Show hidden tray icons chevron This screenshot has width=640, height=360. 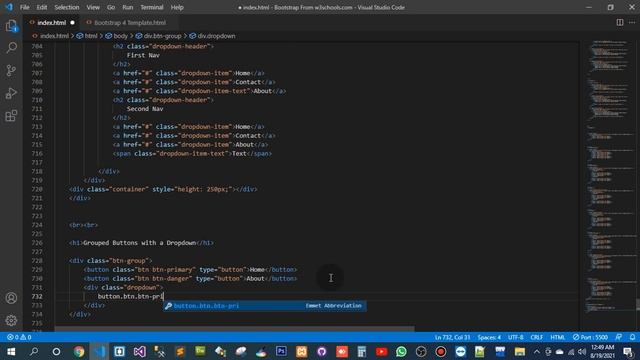click(x=537, y=351)
